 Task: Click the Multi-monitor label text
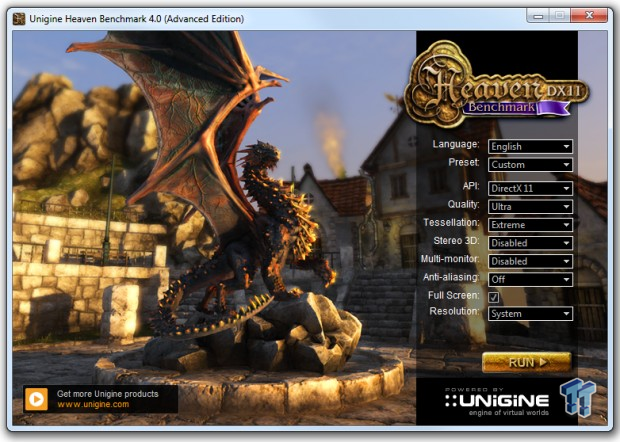click(450, 259)
